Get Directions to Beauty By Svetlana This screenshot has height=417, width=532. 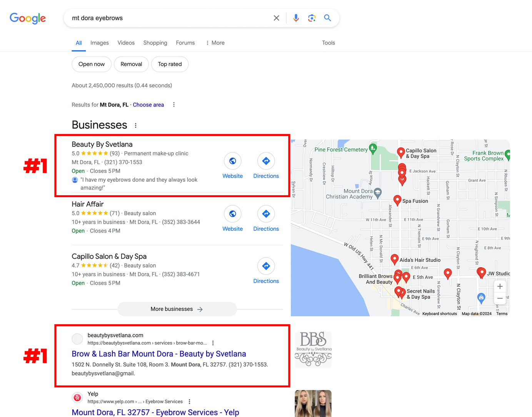click(266, 161)
